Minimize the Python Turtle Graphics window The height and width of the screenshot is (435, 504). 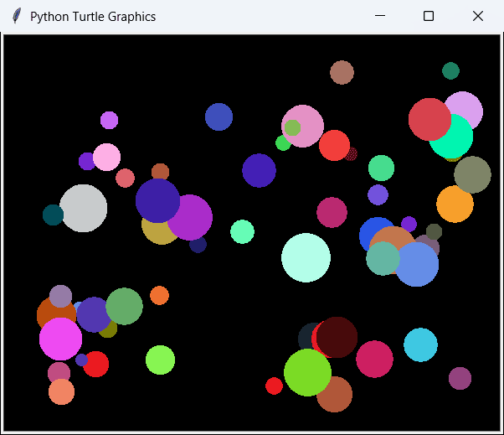click(380, 16)
